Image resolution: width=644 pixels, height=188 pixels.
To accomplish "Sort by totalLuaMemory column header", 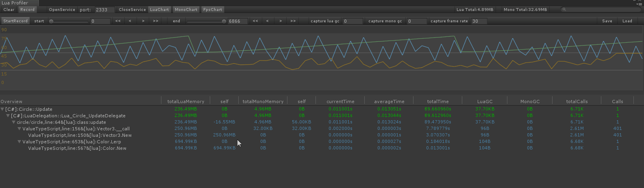I will (186, 102).
